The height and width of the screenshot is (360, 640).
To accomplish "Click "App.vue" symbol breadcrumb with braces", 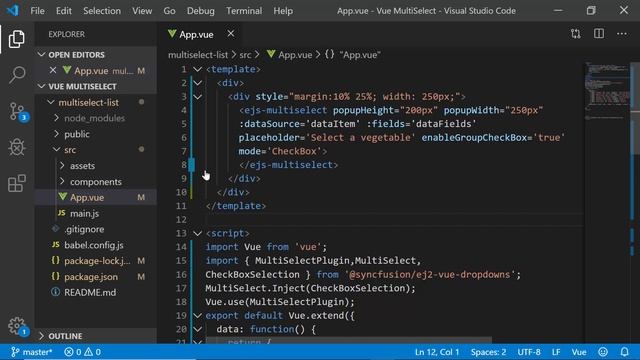I will pyautogui.click(x=353, y=55).
